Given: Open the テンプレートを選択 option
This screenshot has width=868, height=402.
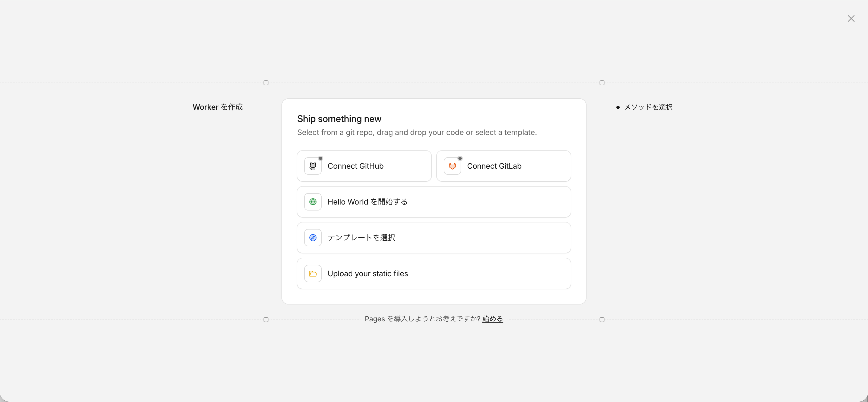Looking at the screenshot, I should pos(361,238).
